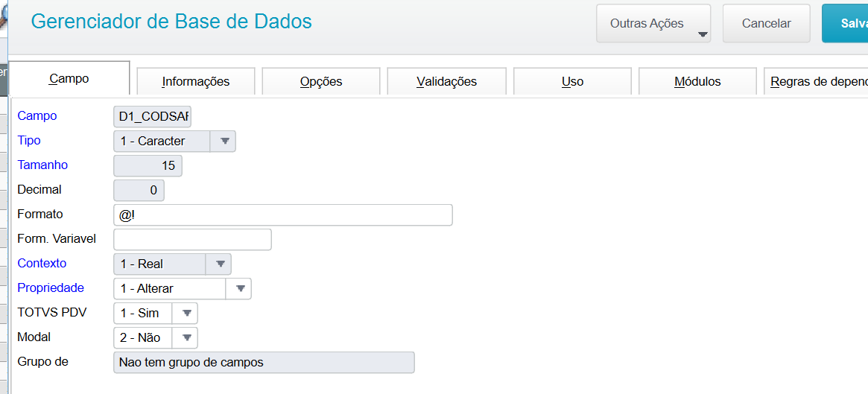The height and width of the screenshot is (394, 868).
Task: Click the Decimal field showing 0
Action: [x=139, y=191]
